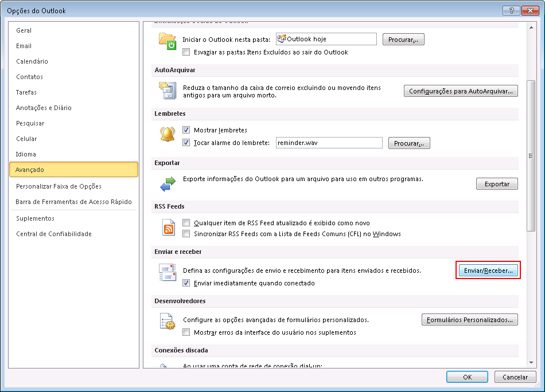The width and height of the screenshot is (545, 392).
Task: Go to the Tarefas category
Action: pyautogui.click(x=73, y=92)
